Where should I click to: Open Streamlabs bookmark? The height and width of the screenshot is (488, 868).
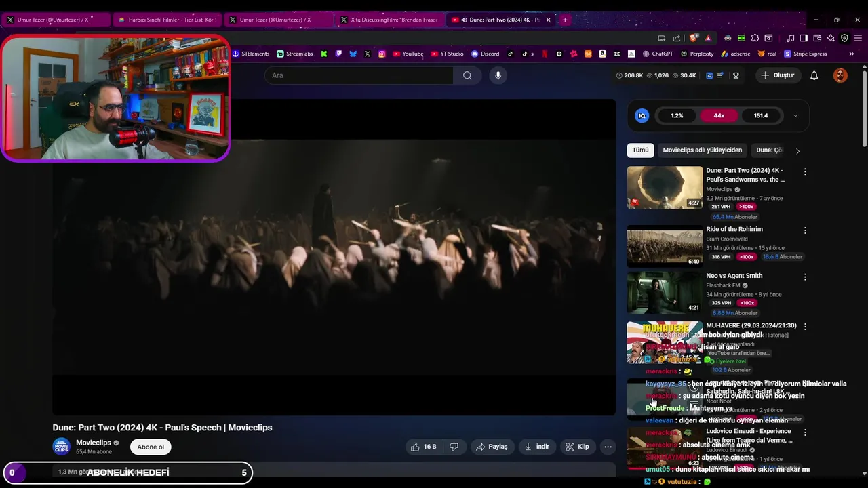[x=295, y=54]
